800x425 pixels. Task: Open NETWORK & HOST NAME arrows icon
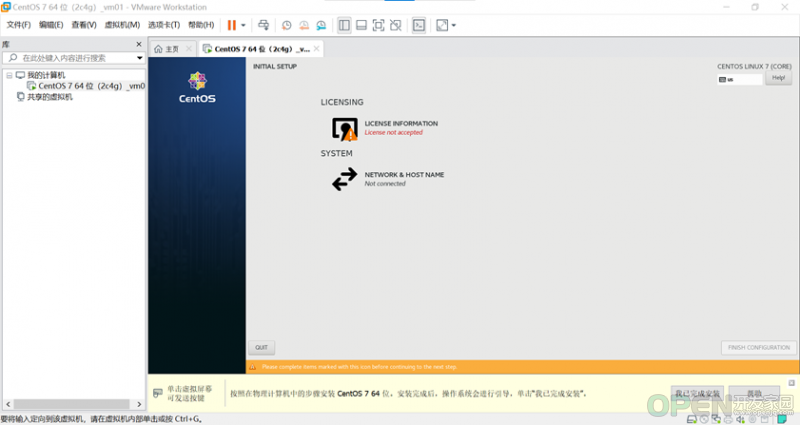point(344,179)
